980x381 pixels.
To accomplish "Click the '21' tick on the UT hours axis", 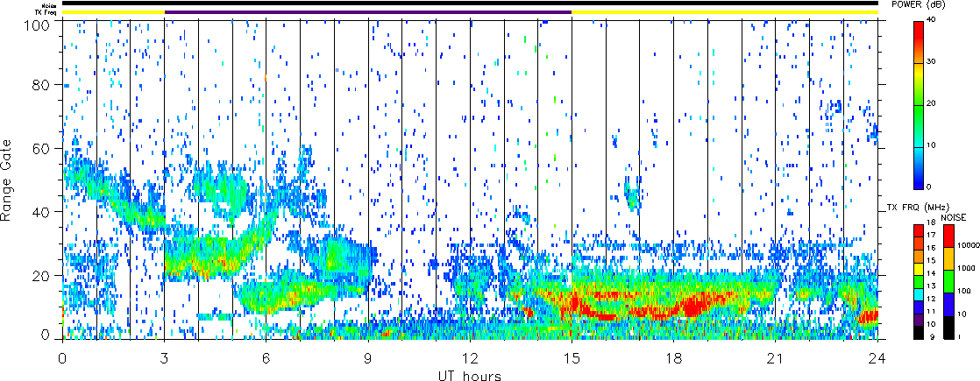I will point(776,357).
